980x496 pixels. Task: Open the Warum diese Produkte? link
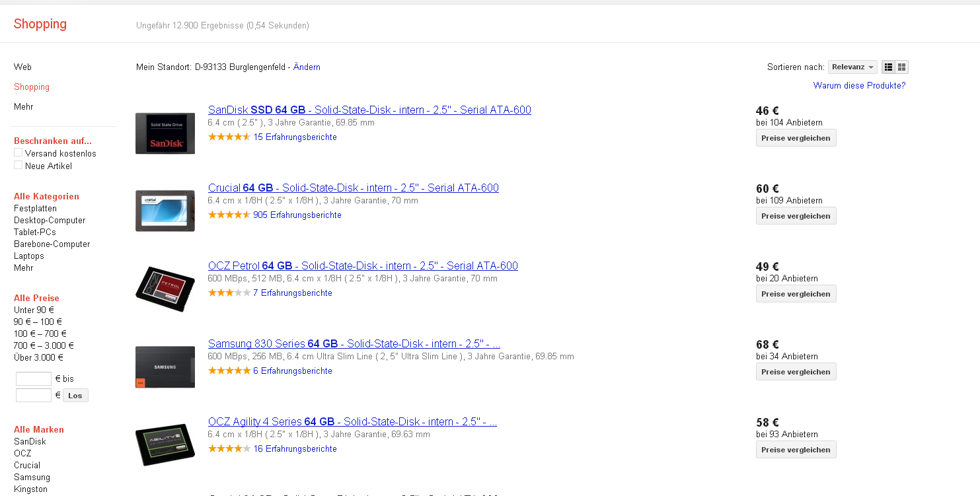[x=859, y=85]
